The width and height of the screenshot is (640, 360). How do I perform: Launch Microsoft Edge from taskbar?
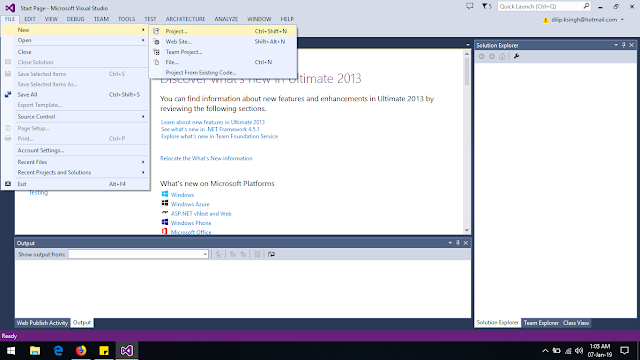click(58, 351)
